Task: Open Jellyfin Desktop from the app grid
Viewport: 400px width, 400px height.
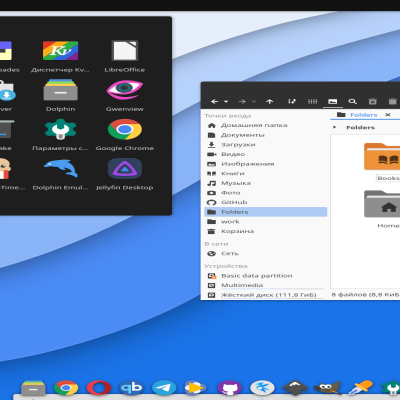Action: [x=125, y=174]
